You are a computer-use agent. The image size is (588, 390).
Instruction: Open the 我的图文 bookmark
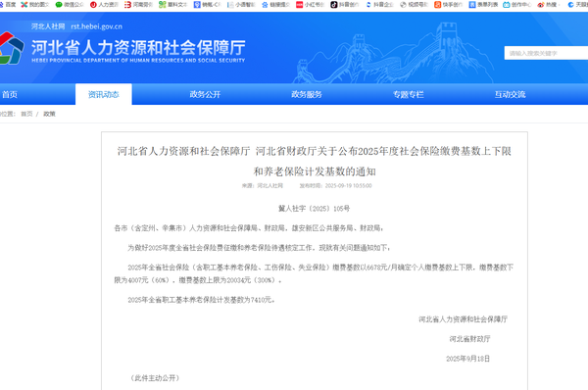coord(35,5)
